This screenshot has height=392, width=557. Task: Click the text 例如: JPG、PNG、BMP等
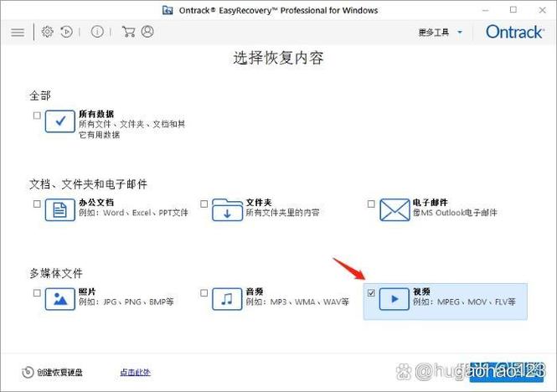(x=126, y=302)
